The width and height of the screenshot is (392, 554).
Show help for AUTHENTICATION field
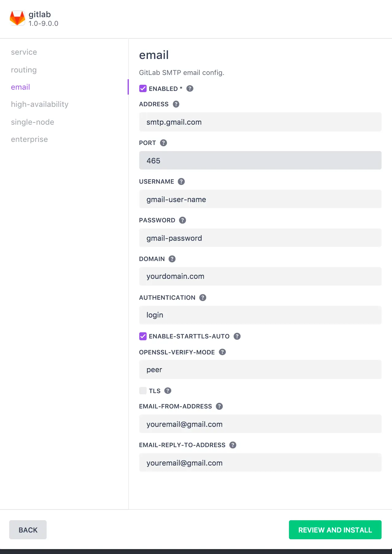click(203, 298)
